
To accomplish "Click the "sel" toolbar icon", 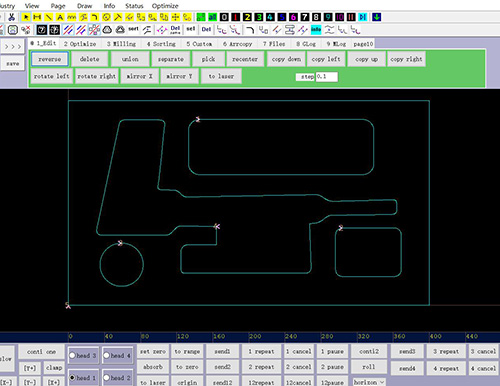I will pyautogui.click(x=191, y=29).
